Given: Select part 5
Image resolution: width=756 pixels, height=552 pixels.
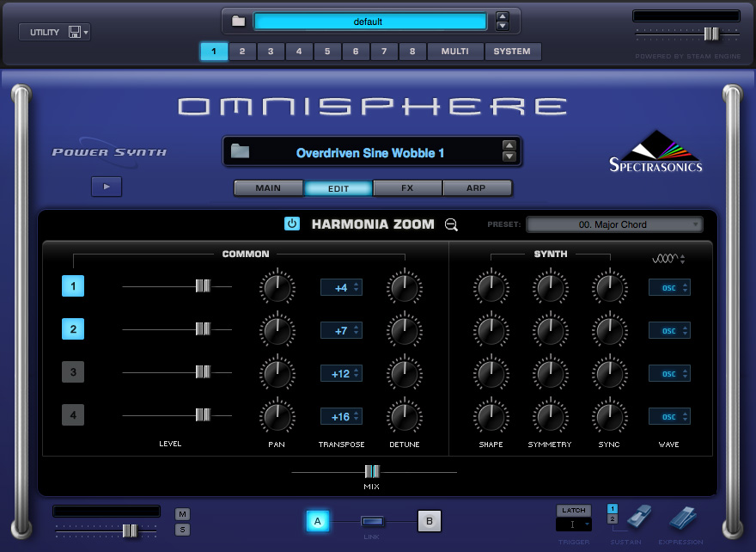Looking at the screenshot, I should pos(327,51).
